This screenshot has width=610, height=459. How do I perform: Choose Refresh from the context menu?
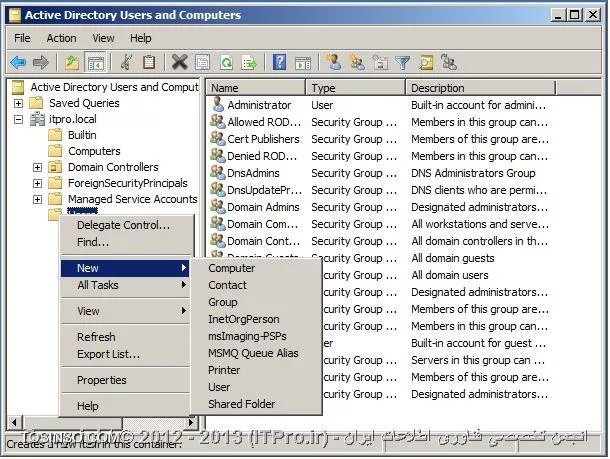[125, 337]
